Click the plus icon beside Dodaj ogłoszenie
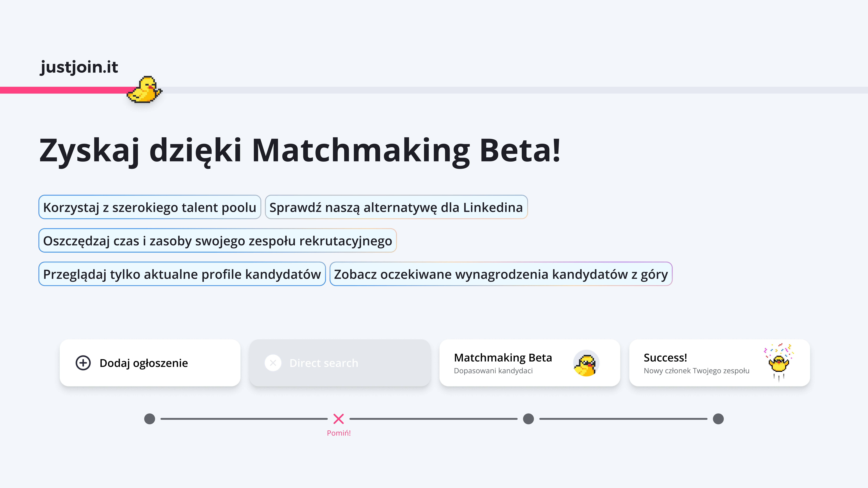Viewport: 868px width, 488px height. click(x=83, y=363)
